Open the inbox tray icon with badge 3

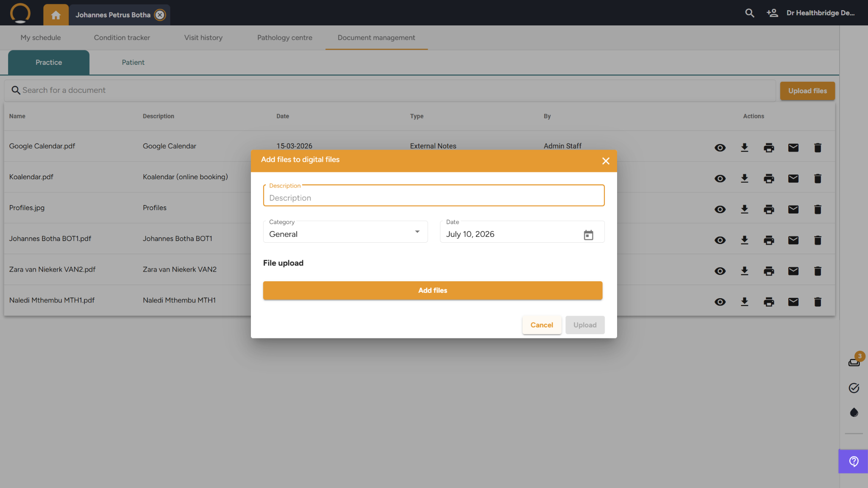(x=854, y=363)
